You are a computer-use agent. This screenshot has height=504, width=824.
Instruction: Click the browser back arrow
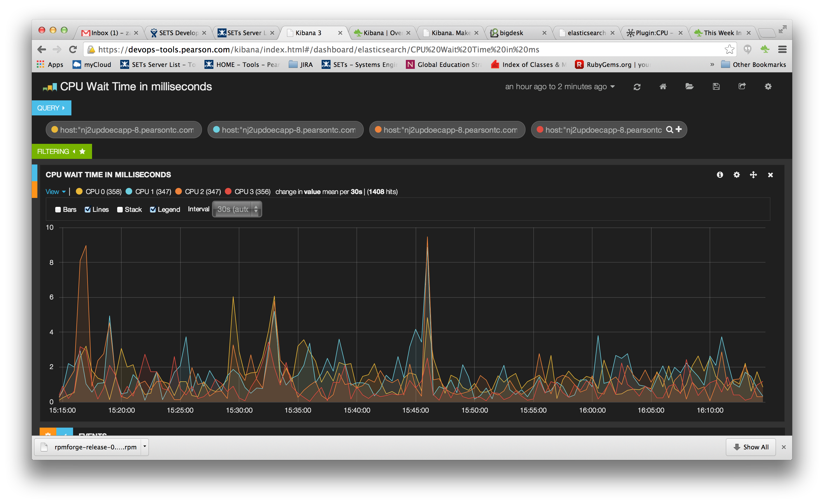click(42, 49)
